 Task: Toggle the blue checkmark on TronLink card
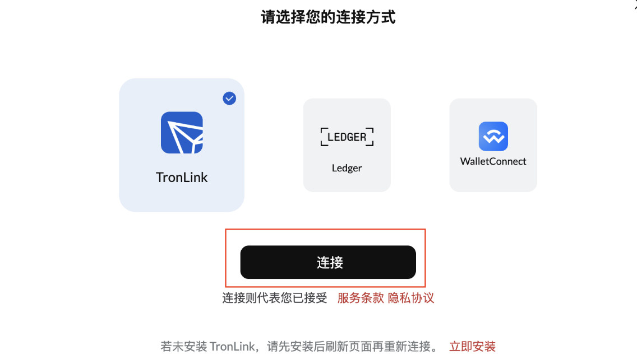click(229, 98)
